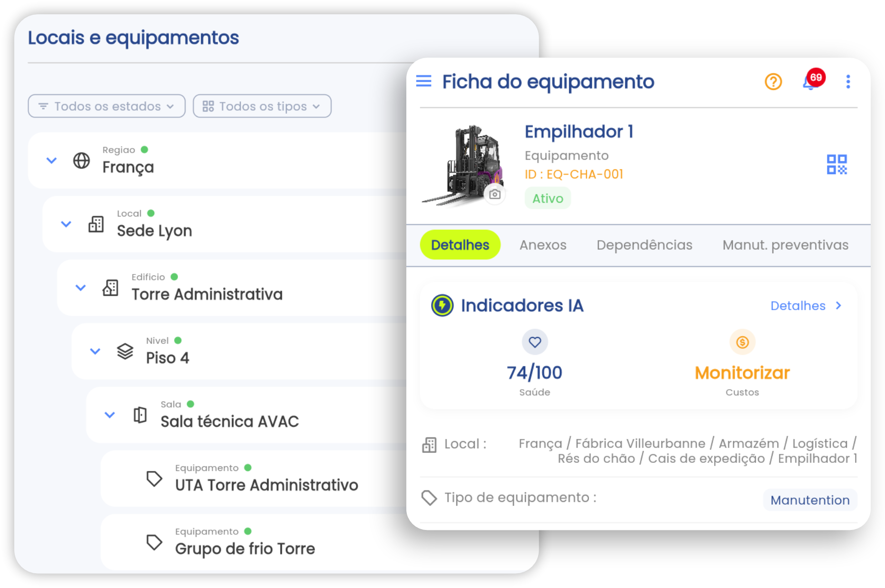Viewport: 885px width, 588px height.
Task: Click the tag icon of UTA Torre Administrativo
Action: tap(154, 479)
